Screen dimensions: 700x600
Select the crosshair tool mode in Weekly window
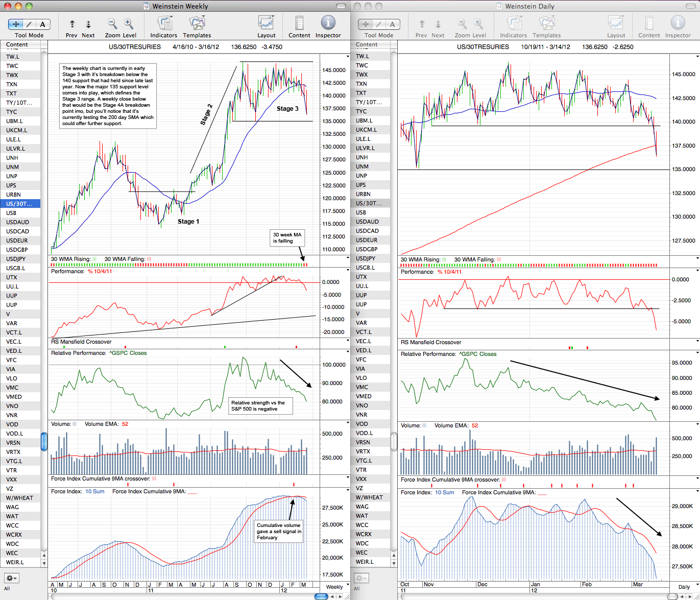click(16, 24)
